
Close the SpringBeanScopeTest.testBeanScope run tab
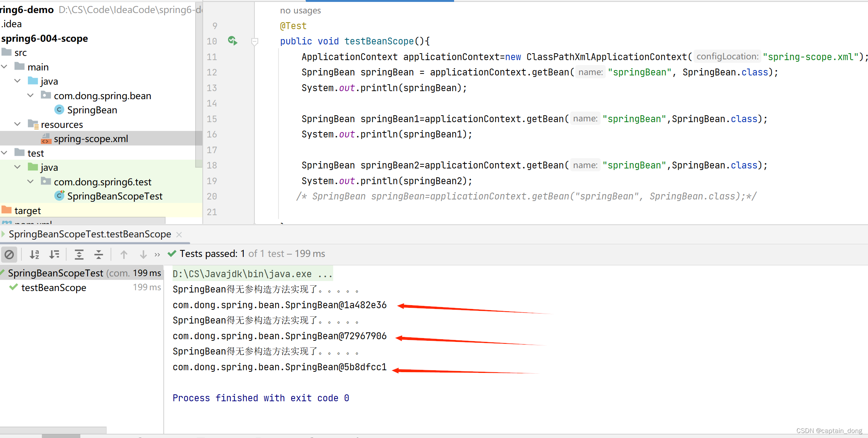(179, 234)
